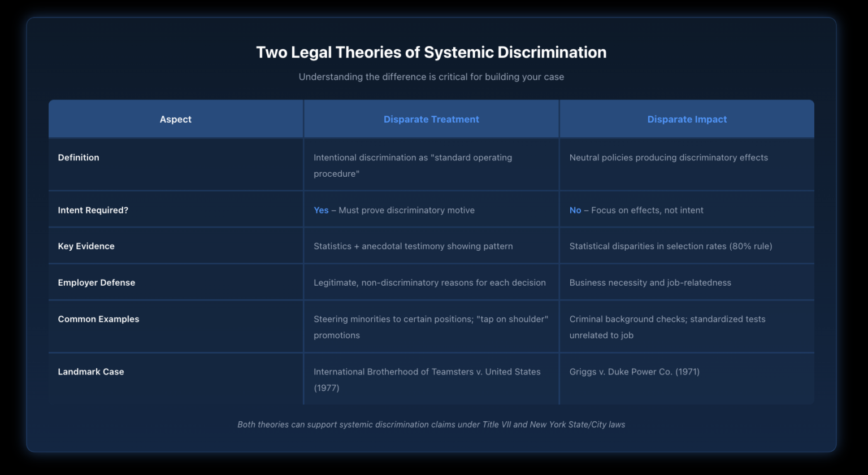Select the 80% rule evidence cell
The height and width of the screenshot is (475, 868).
coord(671,246)
